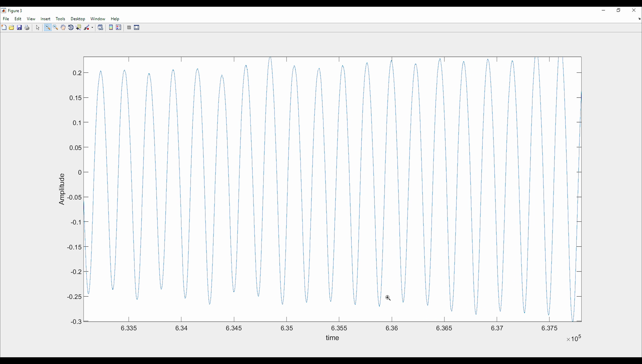Viewport: 642px width, 364px height.
Task: Activate the Edit Plot arrow tool
Action: [38, 28]
